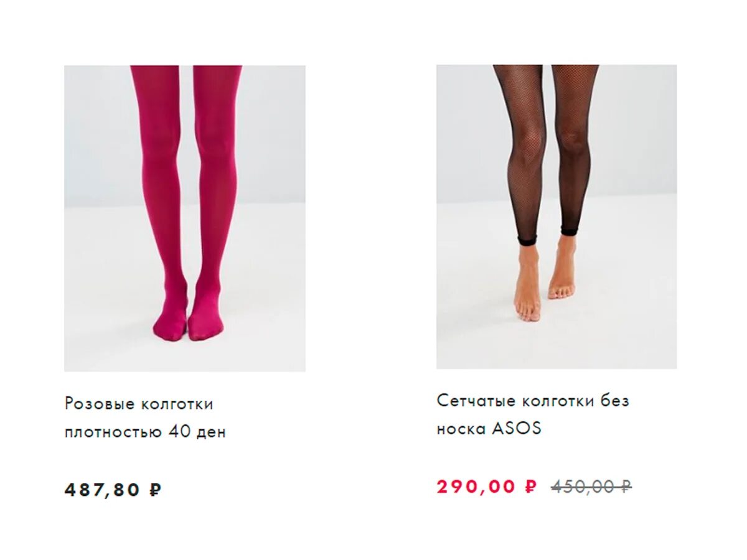Click the bare feet in fishnet photo

544,280
